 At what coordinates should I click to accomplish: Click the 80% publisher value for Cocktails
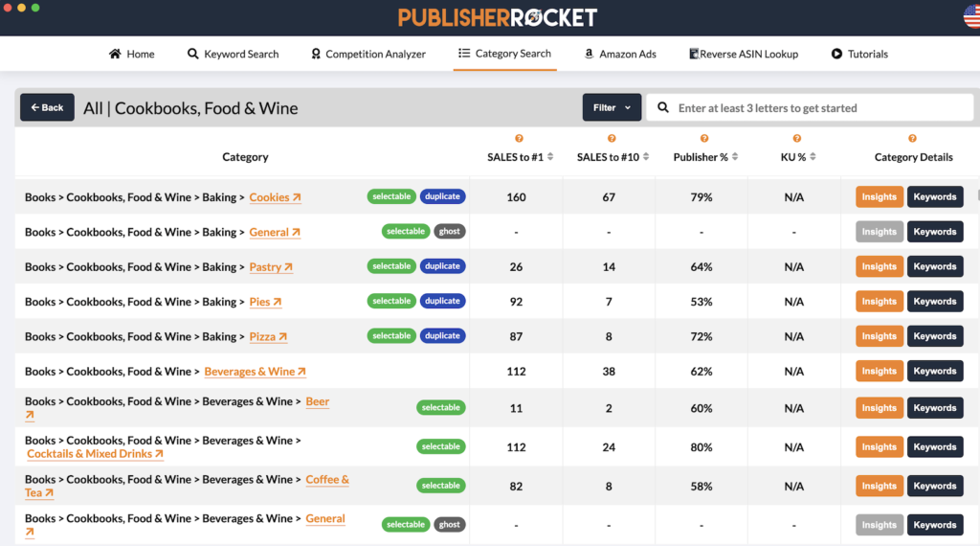pos(702,447)
